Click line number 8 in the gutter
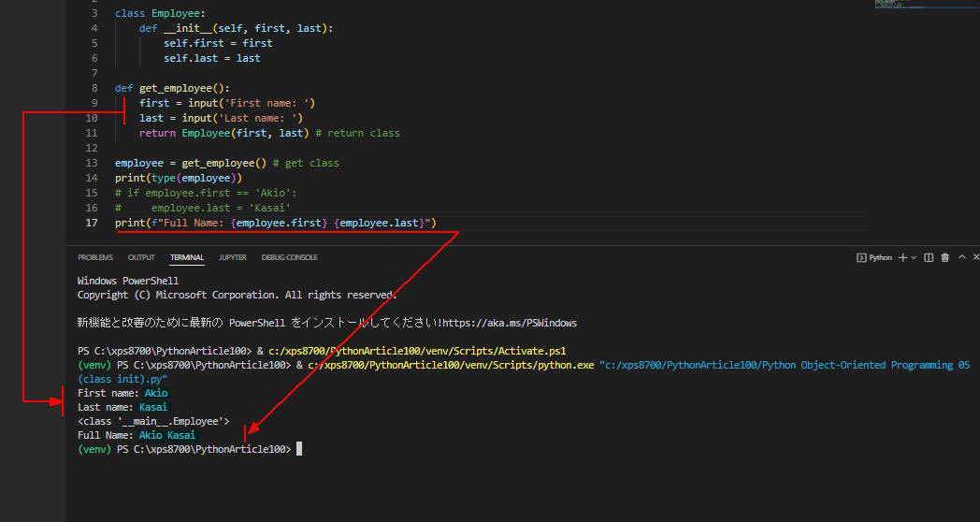980x522 pixels. (x=94, y=88)
